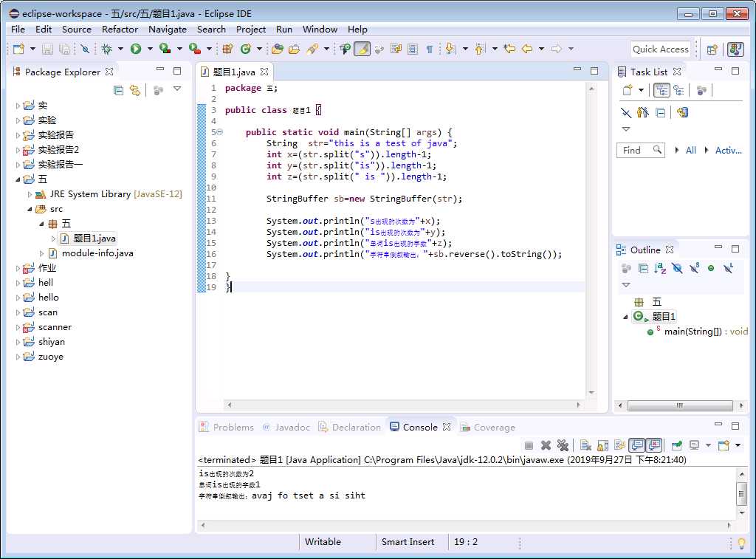Click the All link in Task List
This screenshot has width=756, height=559.
(690, 151)
